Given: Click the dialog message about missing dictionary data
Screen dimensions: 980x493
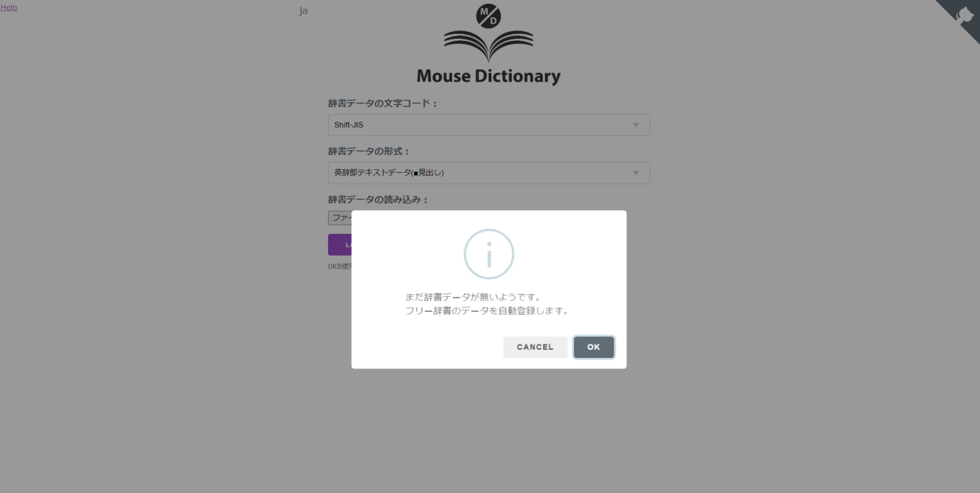Looking at the screenshot, I should 489,303.
